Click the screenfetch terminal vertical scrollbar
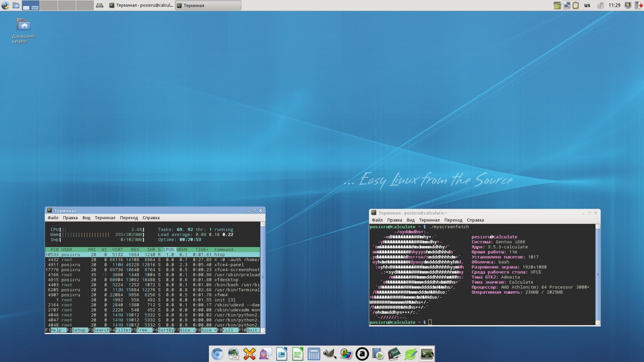 click(598, 275)
